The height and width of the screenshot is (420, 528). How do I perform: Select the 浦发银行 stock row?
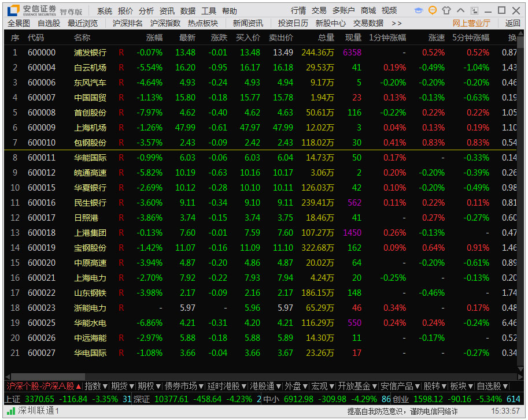(x=260, y=53)
